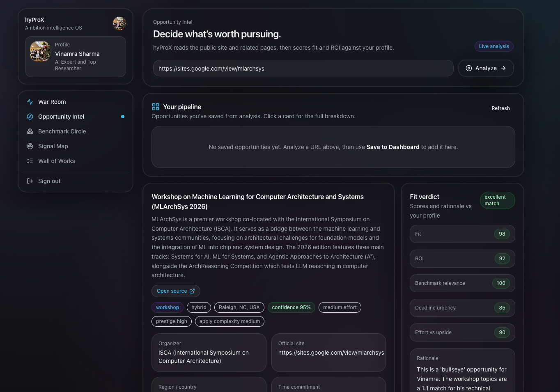Select Opportunity Intel in the sidebar
The height and width of the screenshot is (392, 560).
[x=76, y=117]
